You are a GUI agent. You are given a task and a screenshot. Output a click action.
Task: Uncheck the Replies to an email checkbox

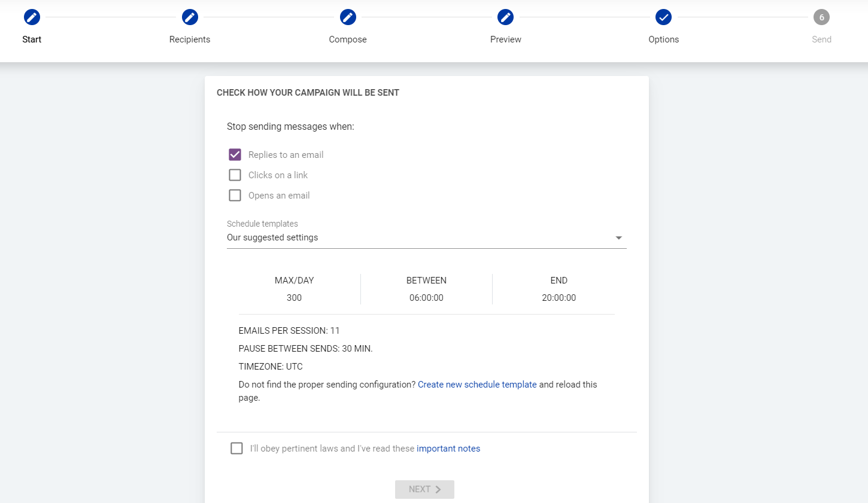pos(235,155)
